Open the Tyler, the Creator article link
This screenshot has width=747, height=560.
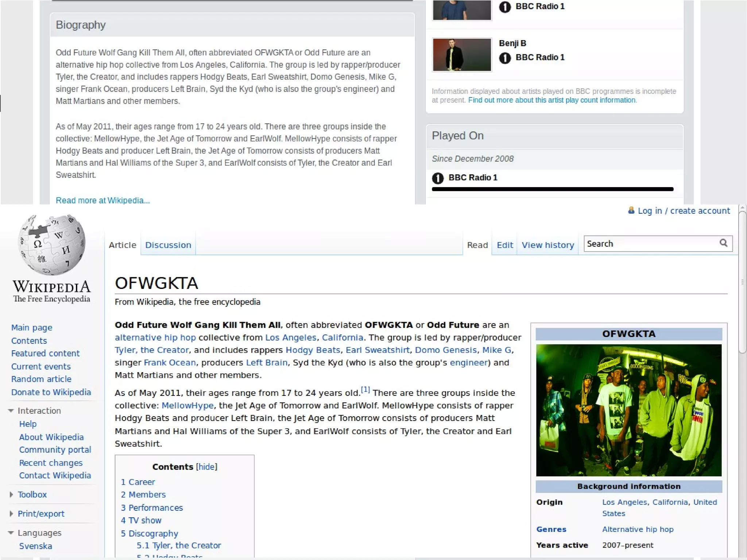tap(152, 350)
